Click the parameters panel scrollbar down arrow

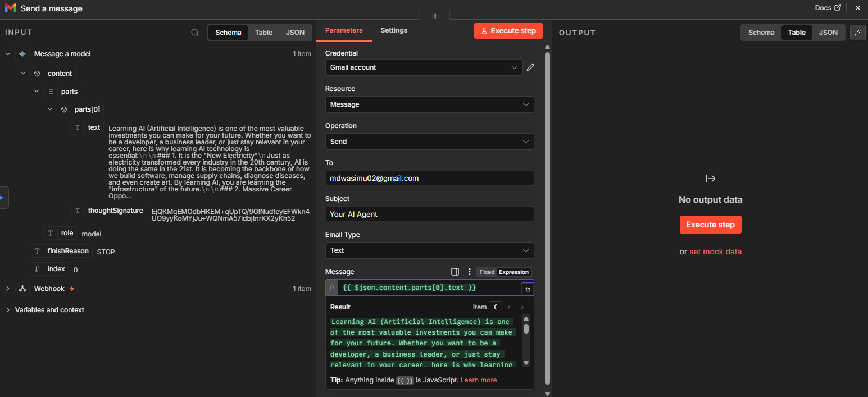click(x=547, y=393)
